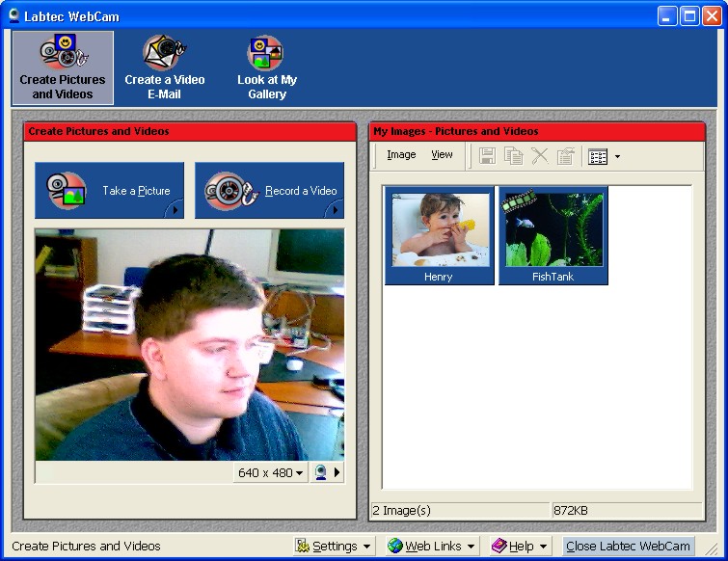The image size is (728, 561).
Task: Open the Settings dropdown menu
Action: [x=333, y=547]
